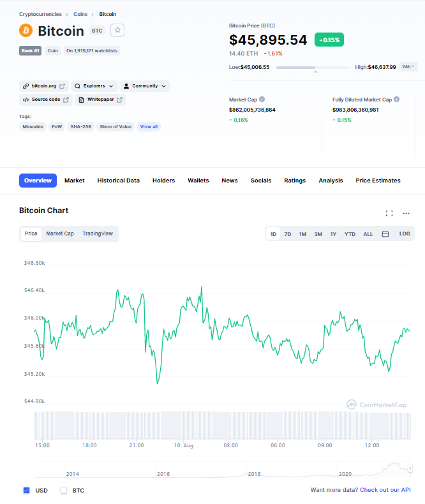Viewport: 425px width, 504px height.
Task: Open the Analysis tab
Action: tap(331, 181)
